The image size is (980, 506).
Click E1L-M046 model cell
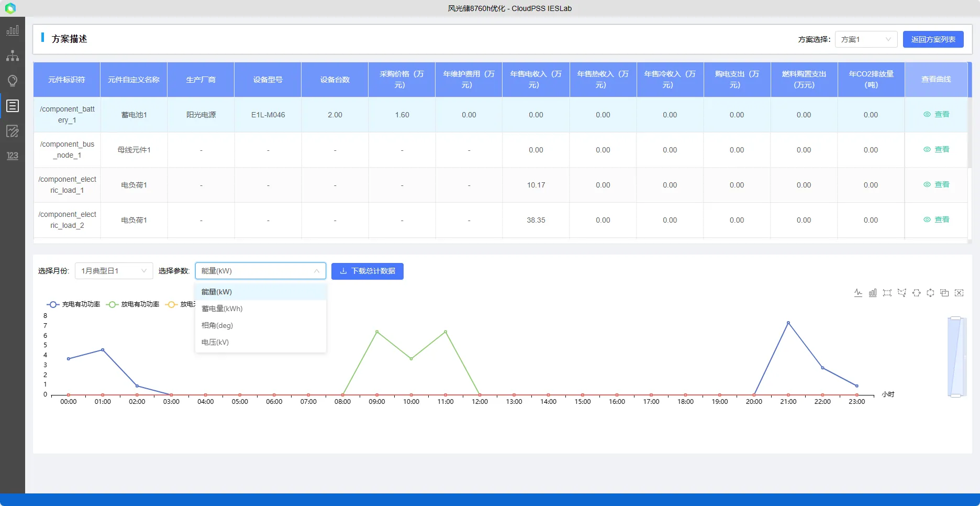coord(268,115)
